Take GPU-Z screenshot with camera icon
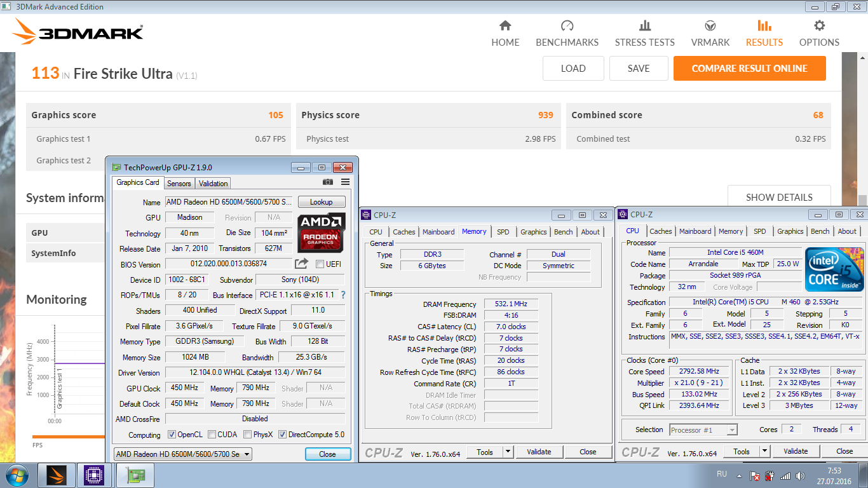The image size is (868, 488). (x=327, y=182)
